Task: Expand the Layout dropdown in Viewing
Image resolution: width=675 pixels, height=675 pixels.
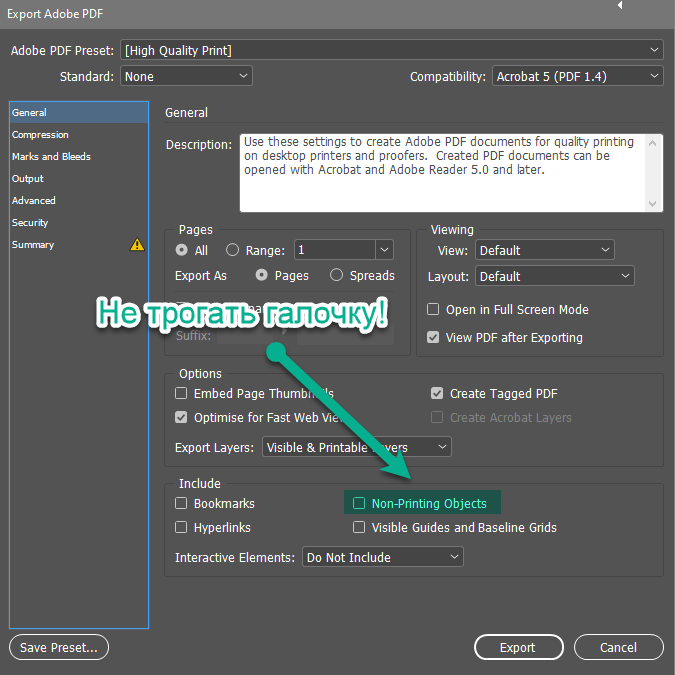Action: click(x=554, y=276)
